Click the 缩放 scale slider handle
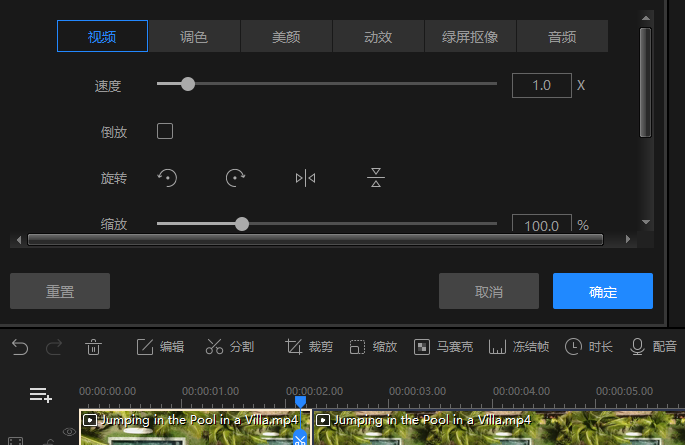 click(x=242, y=224)
